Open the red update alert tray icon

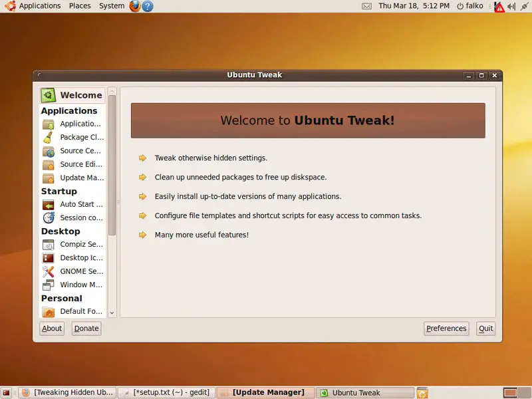coord(499,7)
